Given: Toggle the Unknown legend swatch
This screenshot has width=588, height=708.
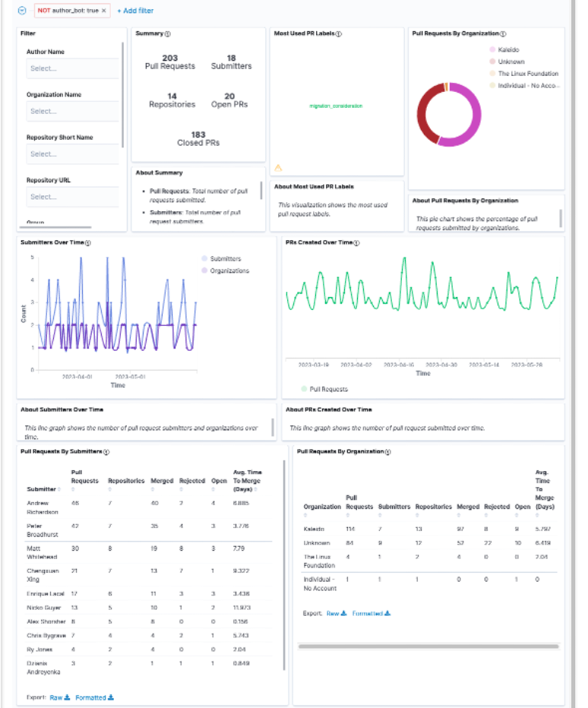Looking at the screenshot, I should click(493, 62).
